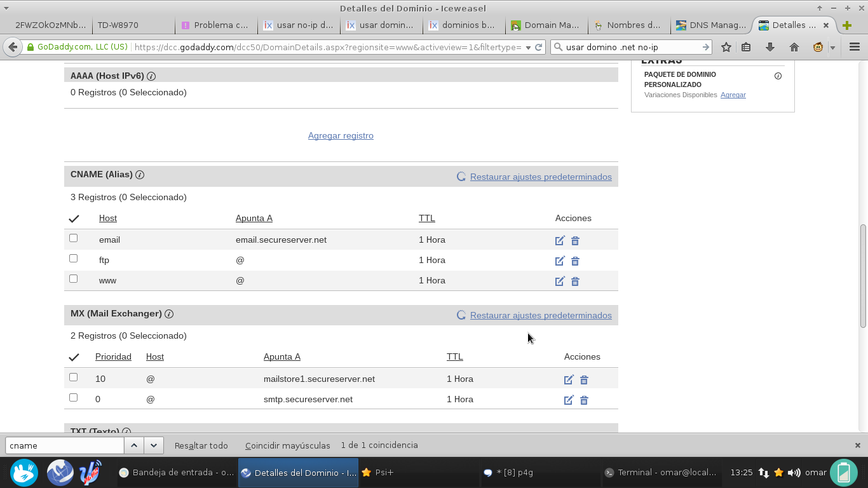Screen dimensions: 868x488
Task: Edit the ftp CNAME record
Action: pos(560,261)
